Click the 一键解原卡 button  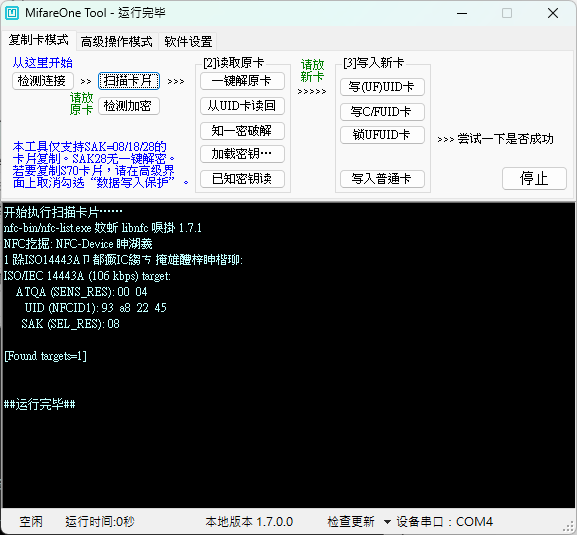(x=243, y=81)
